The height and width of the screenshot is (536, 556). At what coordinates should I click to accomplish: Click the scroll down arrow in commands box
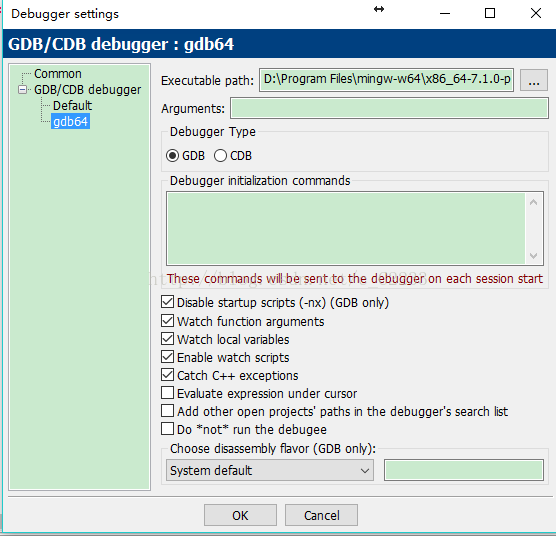[534, 256]
